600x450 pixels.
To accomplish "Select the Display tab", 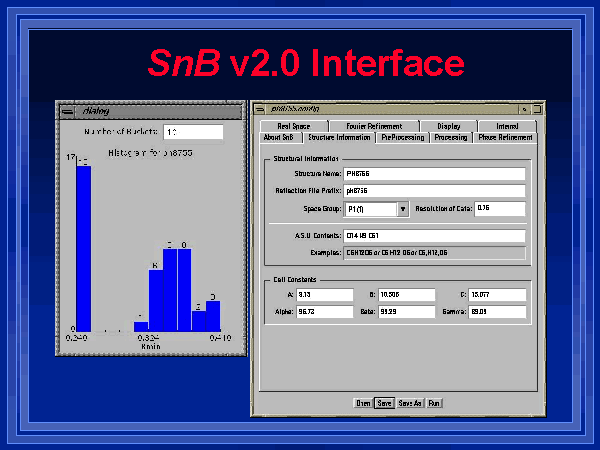I will point(448,127).
